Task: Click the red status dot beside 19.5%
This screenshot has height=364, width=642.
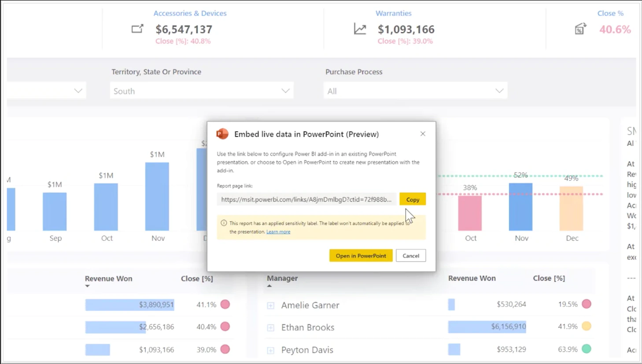Action: pyautogui.click(x=587, y=304)
